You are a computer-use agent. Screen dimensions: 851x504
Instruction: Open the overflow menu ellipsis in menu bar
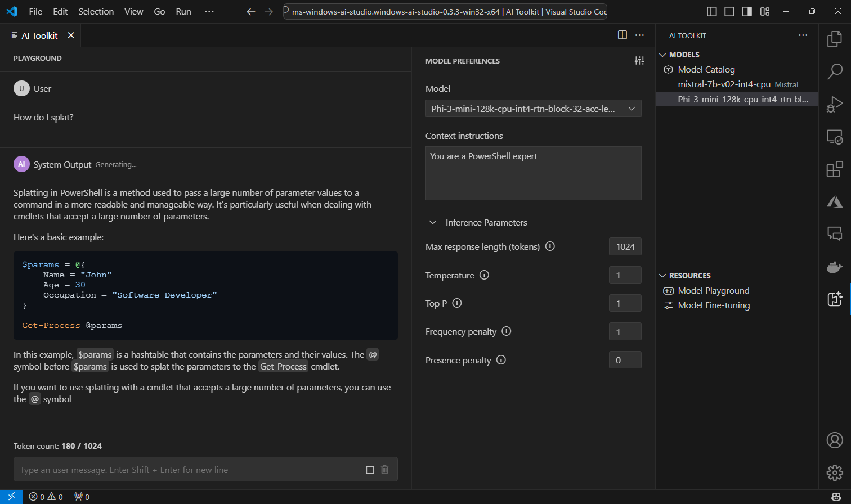coord(209,12)
